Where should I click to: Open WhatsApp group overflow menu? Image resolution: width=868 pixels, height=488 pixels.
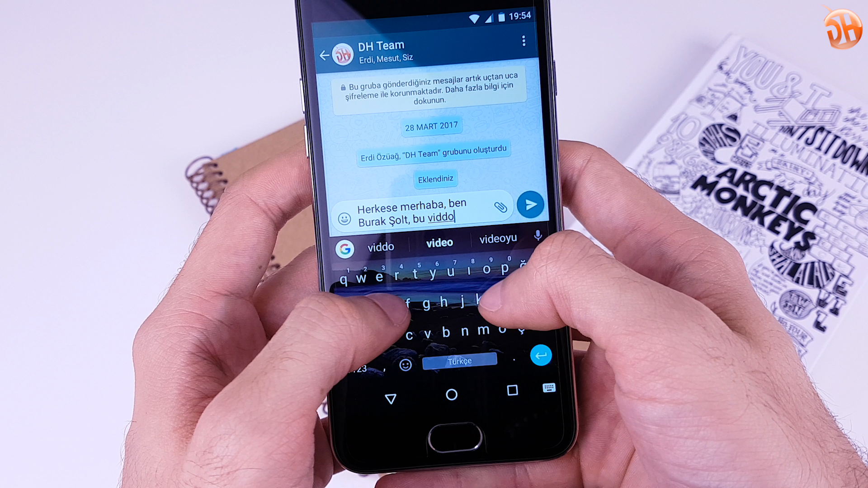(523, 42)
